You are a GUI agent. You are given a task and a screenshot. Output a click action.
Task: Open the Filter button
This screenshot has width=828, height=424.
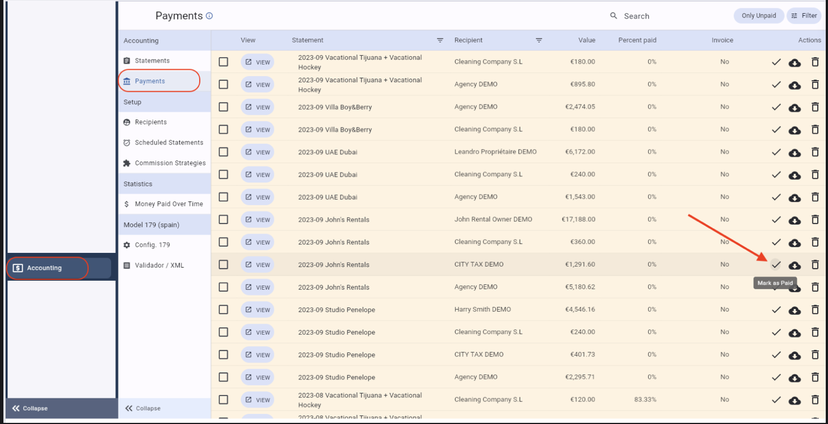click(x=804, y=16)
